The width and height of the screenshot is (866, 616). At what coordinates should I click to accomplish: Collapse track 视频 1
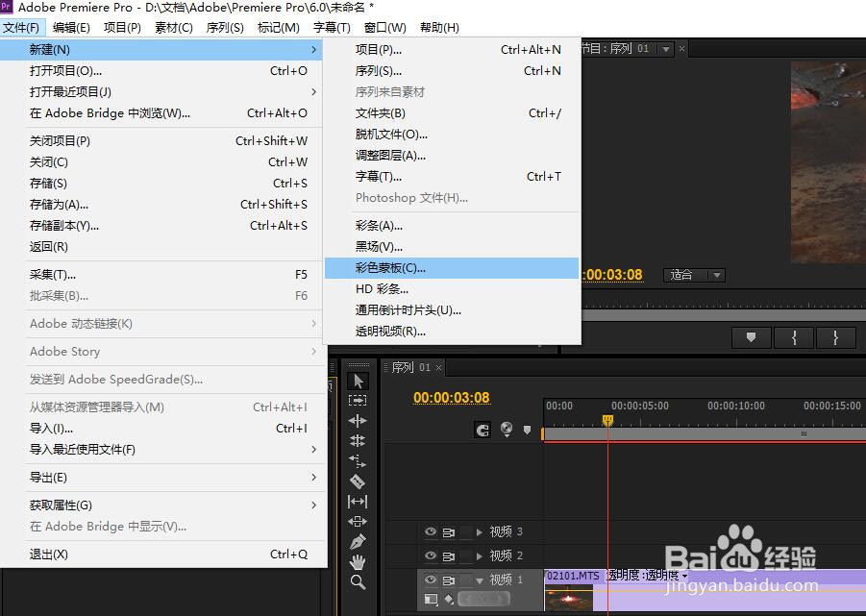(480, 580)
